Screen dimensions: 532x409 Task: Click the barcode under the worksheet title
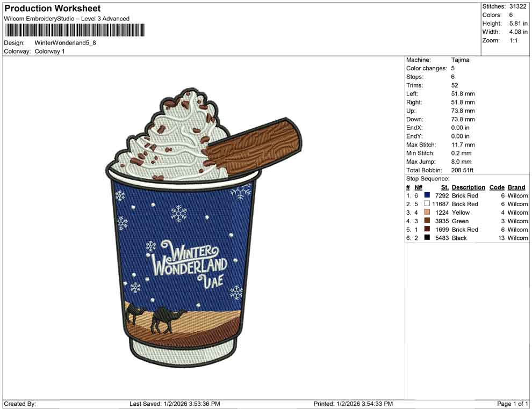pyautogui.click(x=74, y=30)
